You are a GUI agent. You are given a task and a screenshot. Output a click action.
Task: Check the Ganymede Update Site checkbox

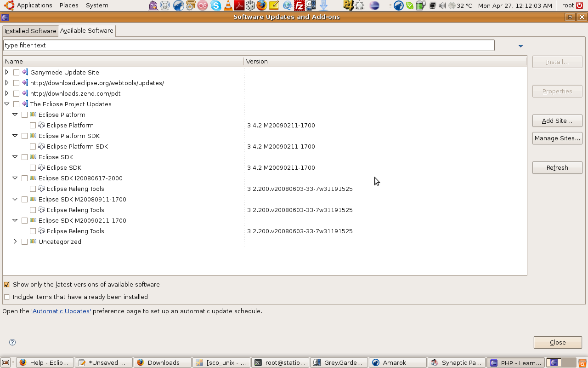pos(16,72)
